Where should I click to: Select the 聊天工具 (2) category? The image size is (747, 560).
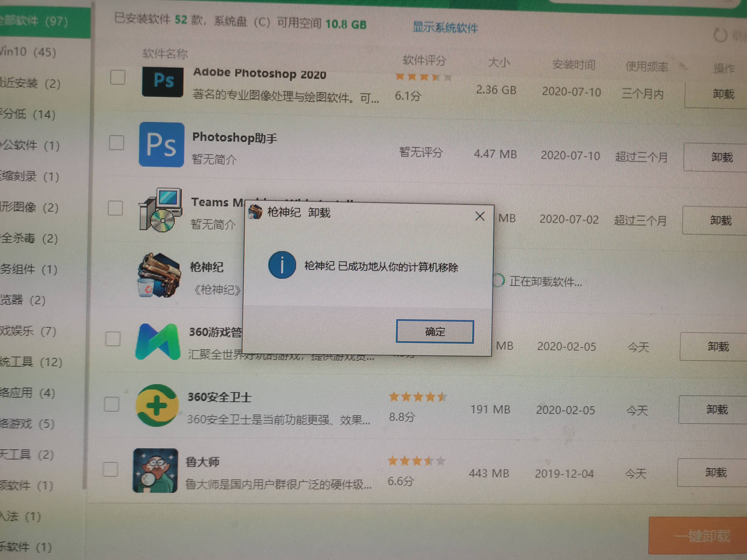point(27,454)
